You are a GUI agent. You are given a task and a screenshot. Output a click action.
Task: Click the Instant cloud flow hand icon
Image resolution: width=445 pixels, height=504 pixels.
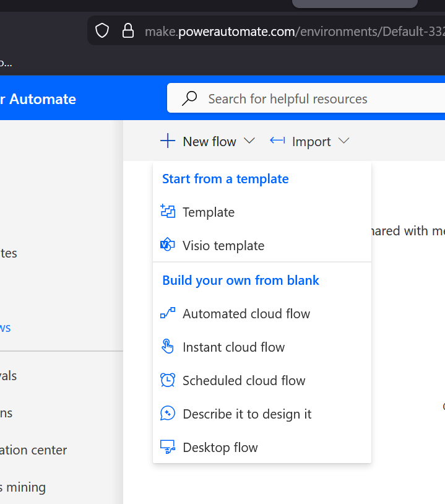click(168, 347)
